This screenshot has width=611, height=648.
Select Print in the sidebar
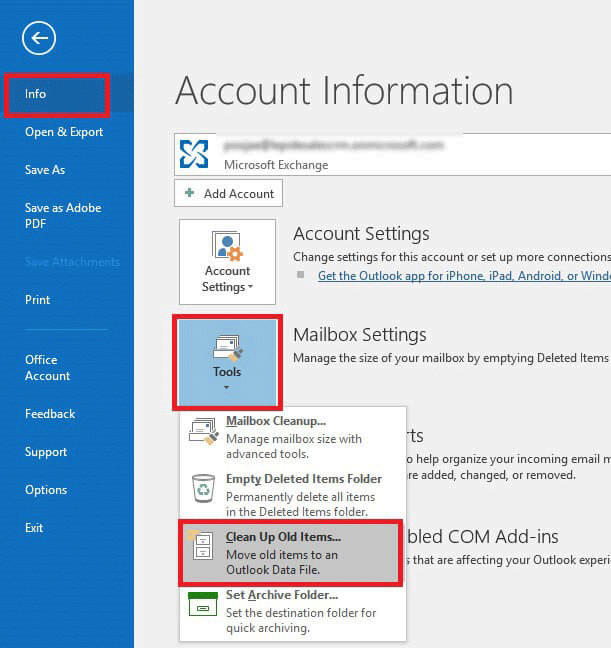point(38,300)
